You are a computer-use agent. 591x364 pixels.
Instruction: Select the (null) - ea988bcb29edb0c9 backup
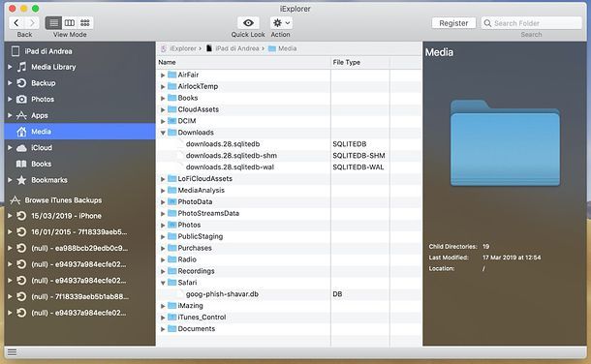pos(79,249)
